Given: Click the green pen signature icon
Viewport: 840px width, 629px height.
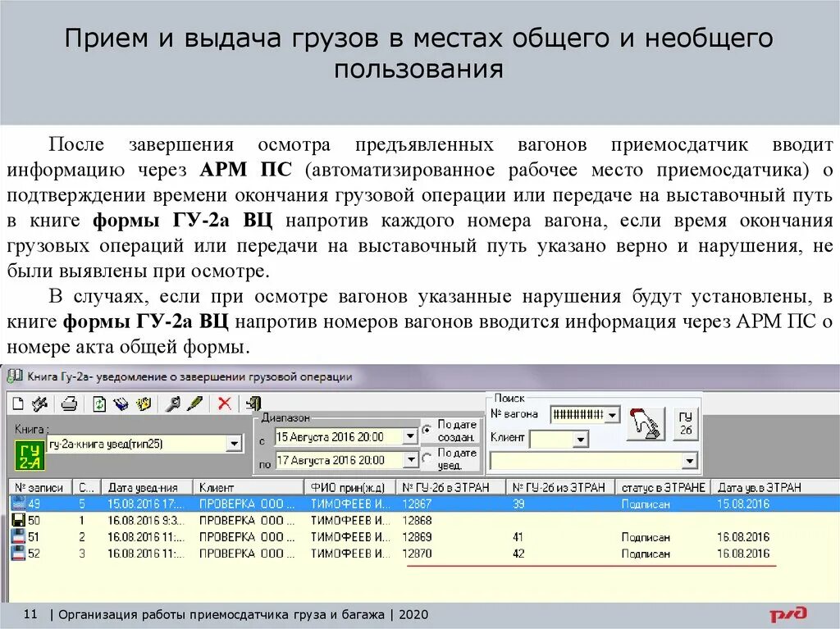Looking at the screenshot, I should pos(194,403).
